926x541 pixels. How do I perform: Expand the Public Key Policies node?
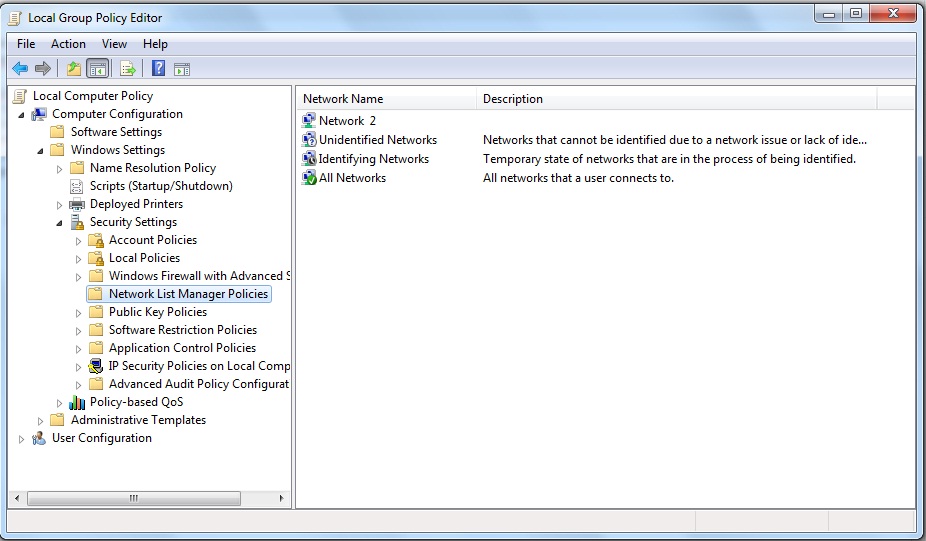coord(78,313)
